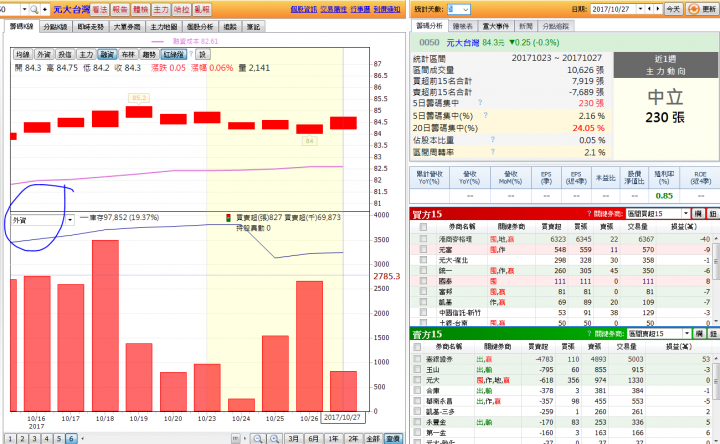Image resolution: width=720 pixels, height=444 pixels.
Task: Open the 重大事件 tab
Action: point(495,26)
